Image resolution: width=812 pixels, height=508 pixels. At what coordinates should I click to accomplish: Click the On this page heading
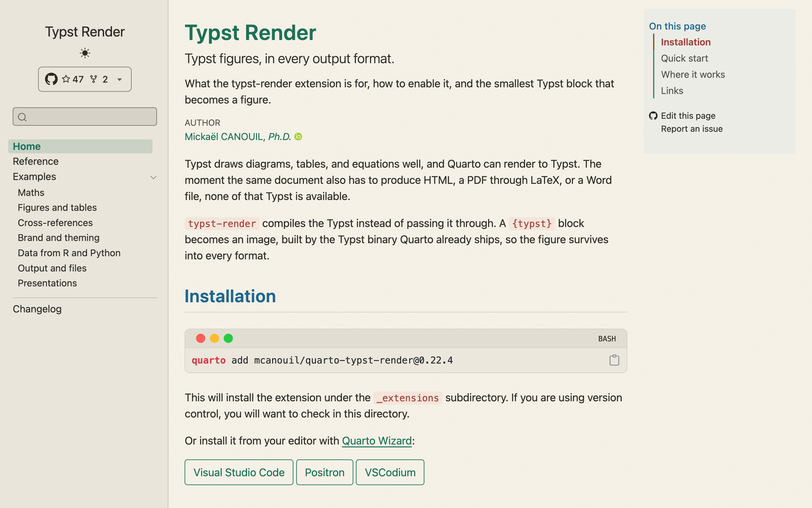(677, 26)
